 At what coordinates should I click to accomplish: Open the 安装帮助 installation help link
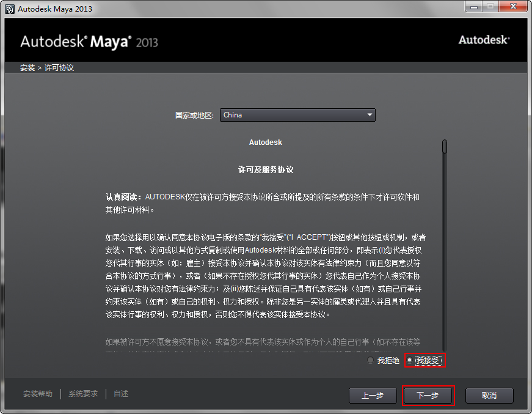[x=38, y=394]
